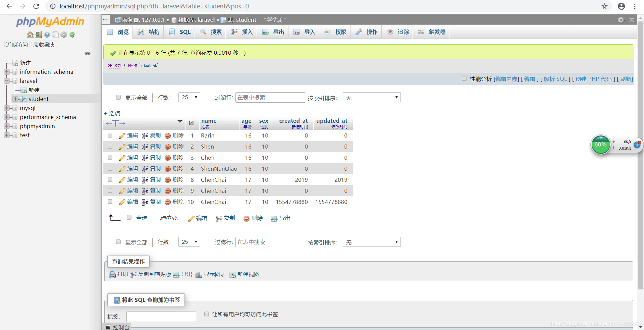
Task: Open the 按索引排序 sort dropdown
Action: (371, 97)
